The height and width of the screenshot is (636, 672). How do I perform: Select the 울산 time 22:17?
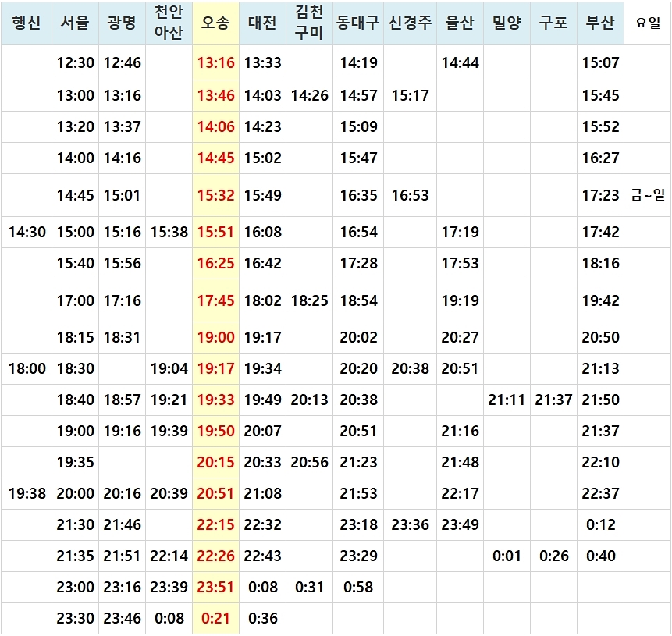click(x=460, y=493)
